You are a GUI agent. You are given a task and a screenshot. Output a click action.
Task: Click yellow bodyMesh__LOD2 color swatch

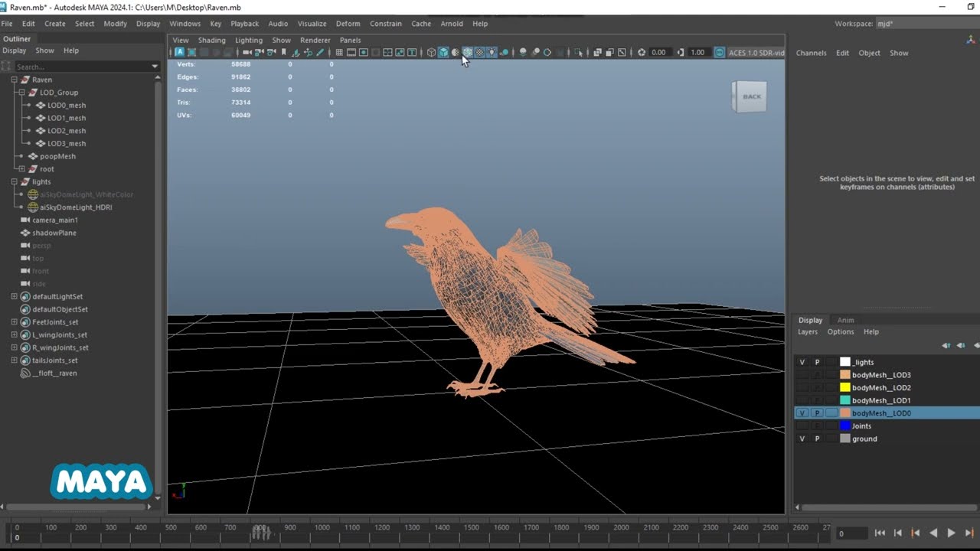tap(845, 388)
